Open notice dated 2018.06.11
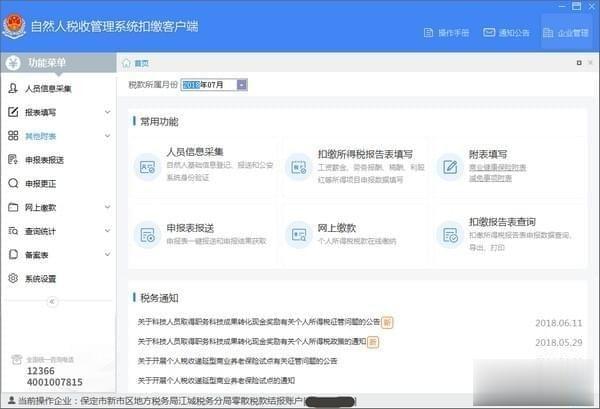 (x=259, y=322)
